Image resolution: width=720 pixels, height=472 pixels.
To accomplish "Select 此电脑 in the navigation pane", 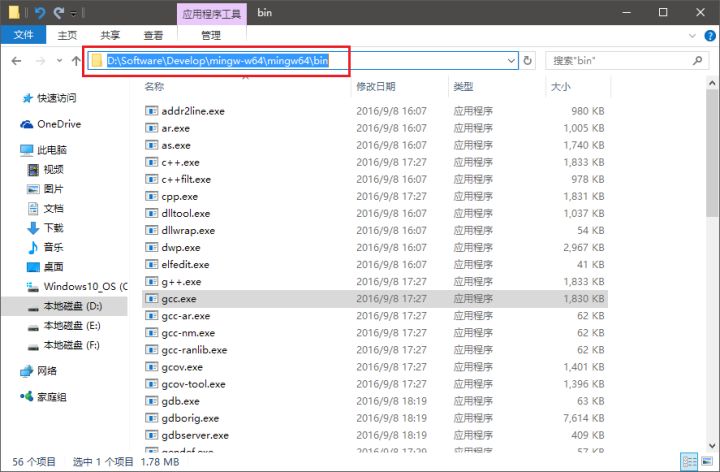I will (44, 150).
